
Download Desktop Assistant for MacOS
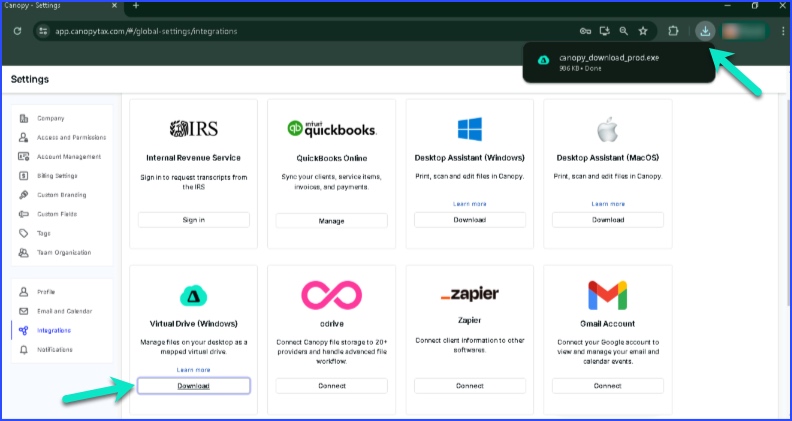point(608,220)
